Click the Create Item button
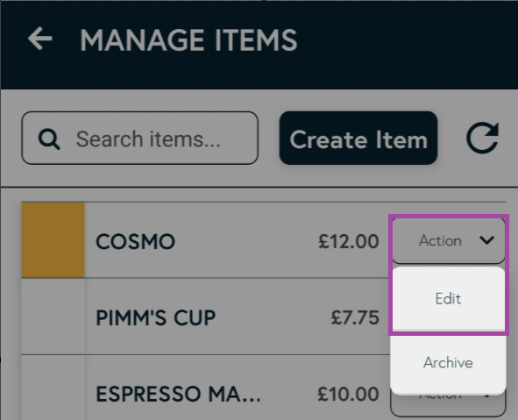 (x=358, y=138)
